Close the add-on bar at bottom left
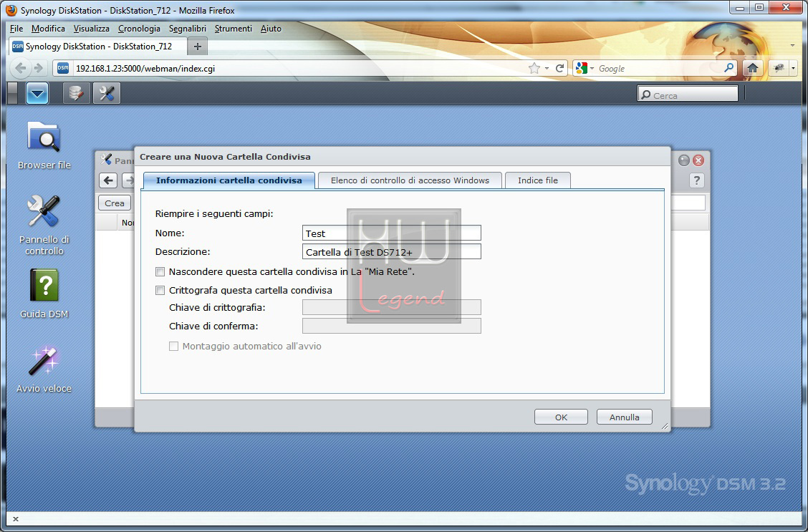 click(16, 519)
